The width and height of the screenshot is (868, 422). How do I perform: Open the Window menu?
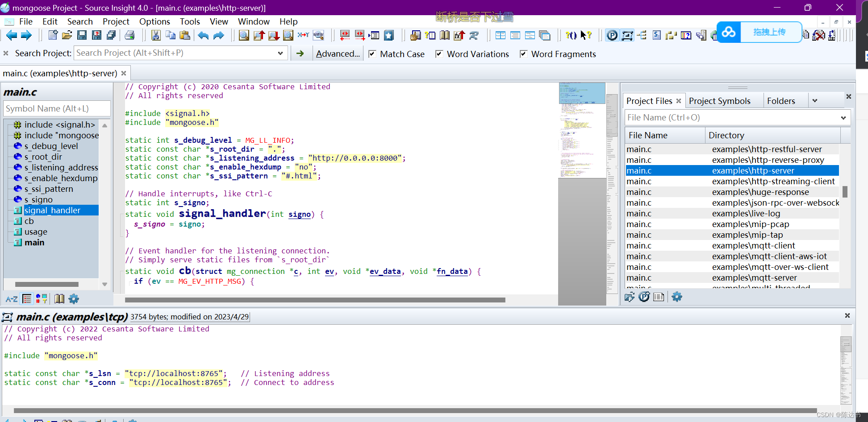[254, 21]
